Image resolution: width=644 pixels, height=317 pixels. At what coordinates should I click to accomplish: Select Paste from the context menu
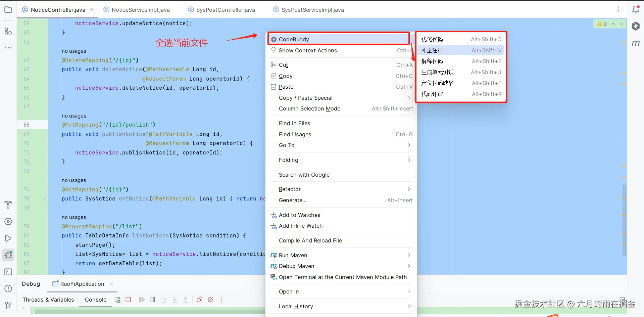click(x=342, y=87)
